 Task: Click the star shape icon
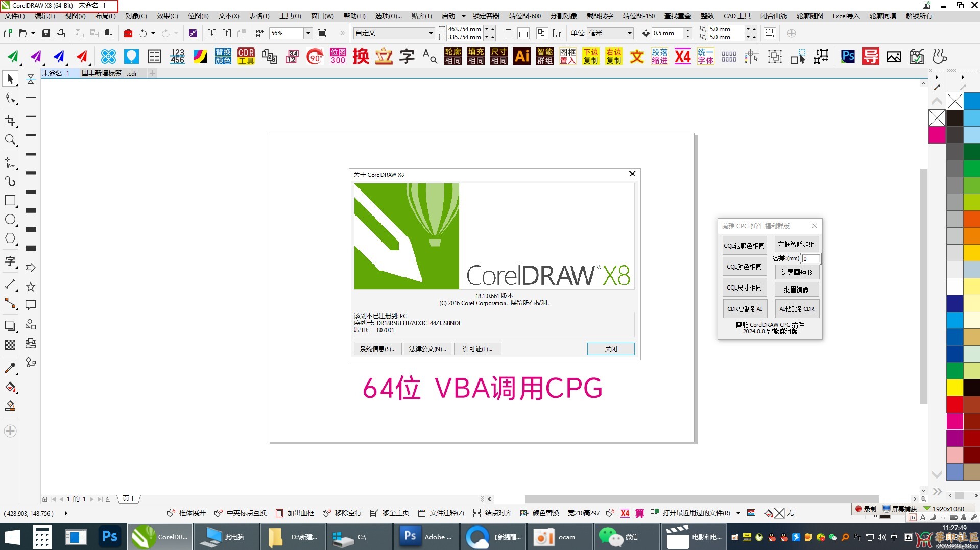[x=31, y=286]
